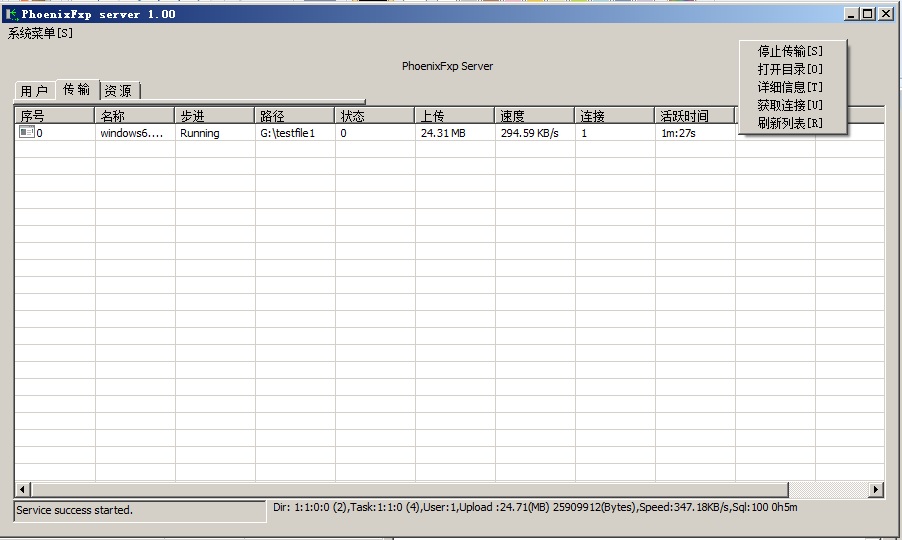Screen dimensions: 902x540
Task: Click the Service success started status text
Action: [74, 510]
